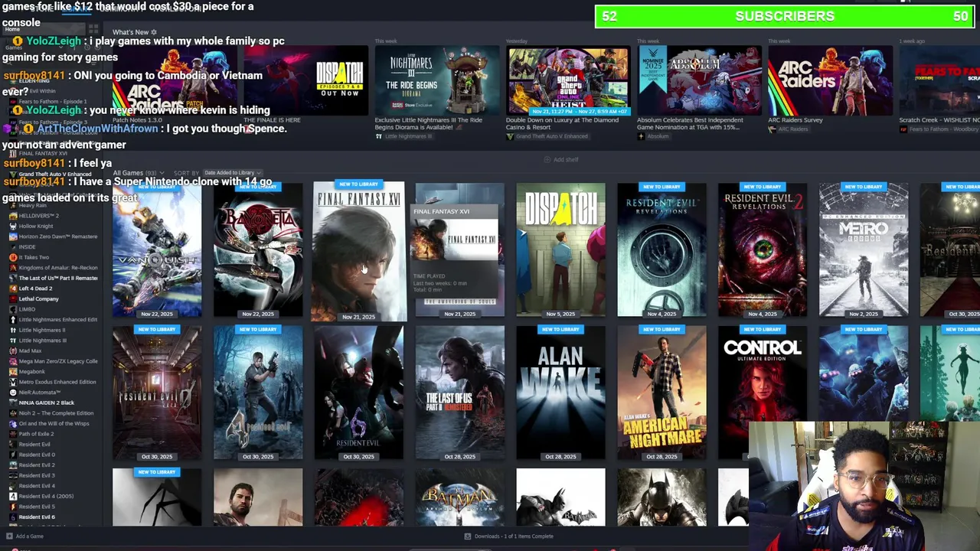Image resolution: width=980 pixels, height=551 pixels.
Task: Open the Batman Arkham Asylum cover
Action: (x=459, y=497)
